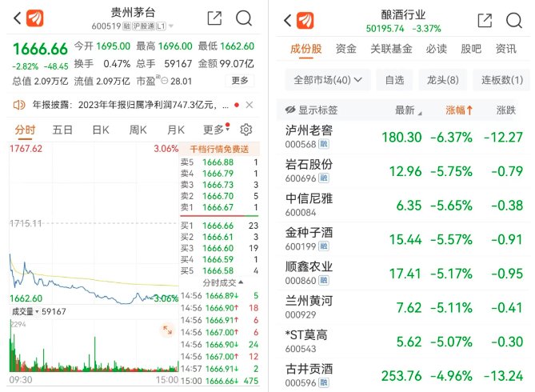Expand the minute chart to fullscreen
The image size is (535, 392).
tap(167, 330)
